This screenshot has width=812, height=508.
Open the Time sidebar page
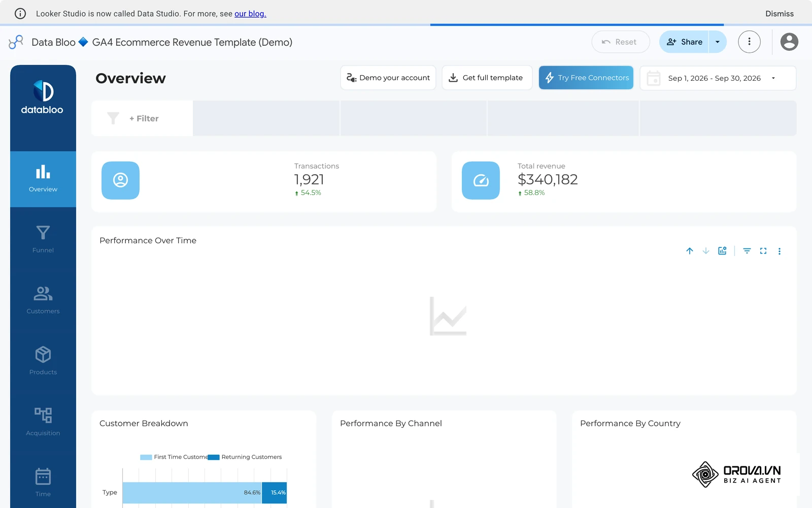tap(43, 483)
